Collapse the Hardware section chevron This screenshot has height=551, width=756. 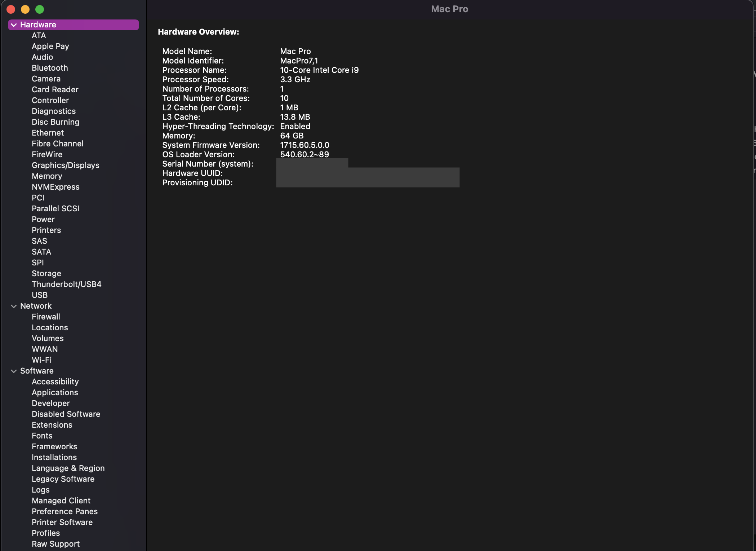click(x=14, y=25)
